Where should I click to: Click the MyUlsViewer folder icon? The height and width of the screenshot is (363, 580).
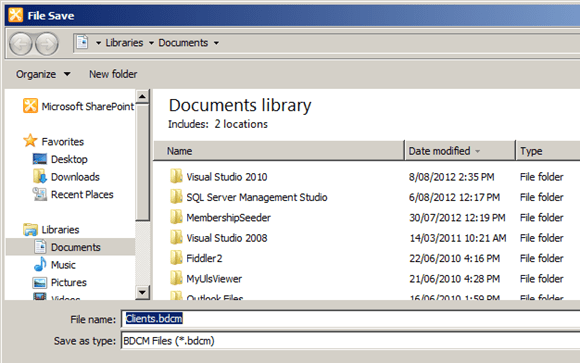pyautogui.click(x=176, y=278)
